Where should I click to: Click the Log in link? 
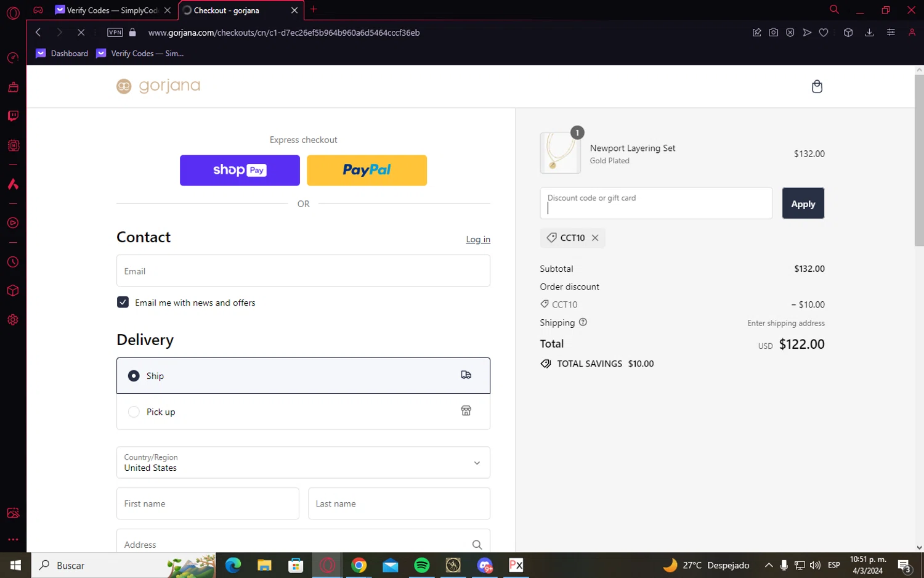click(x=478, y=240)
